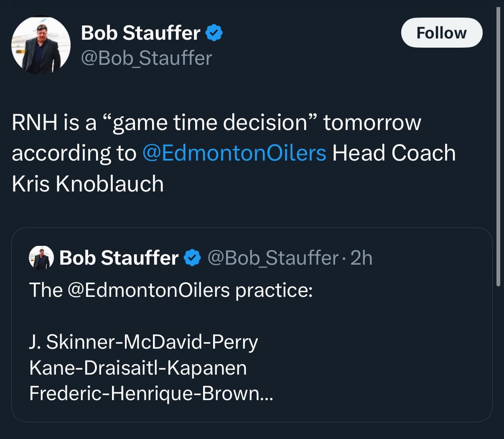Image resolution: width=504 pixels, height=439 pixels.
Task: Click the @Bob_Stauffer handle in the quoted tweet
Action: pyautogui.click(x=272, y=258)
